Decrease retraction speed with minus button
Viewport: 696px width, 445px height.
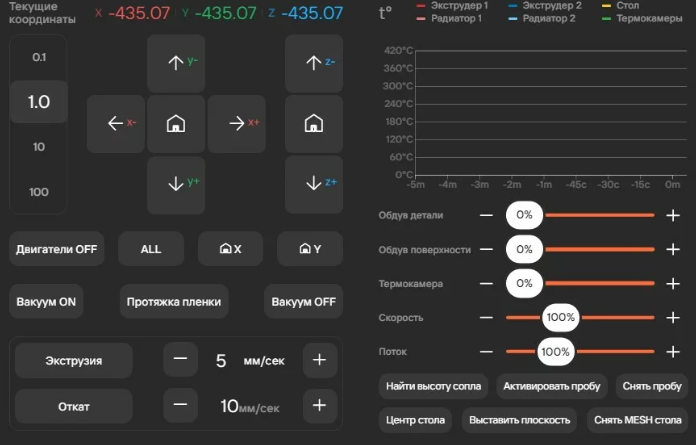[180, 406]
